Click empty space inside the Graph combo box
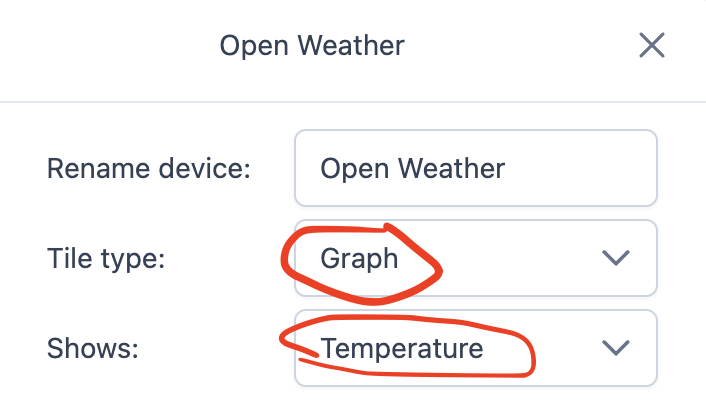Image resolution: width=706 pixels, height=412 pixels. pos(520,258)
